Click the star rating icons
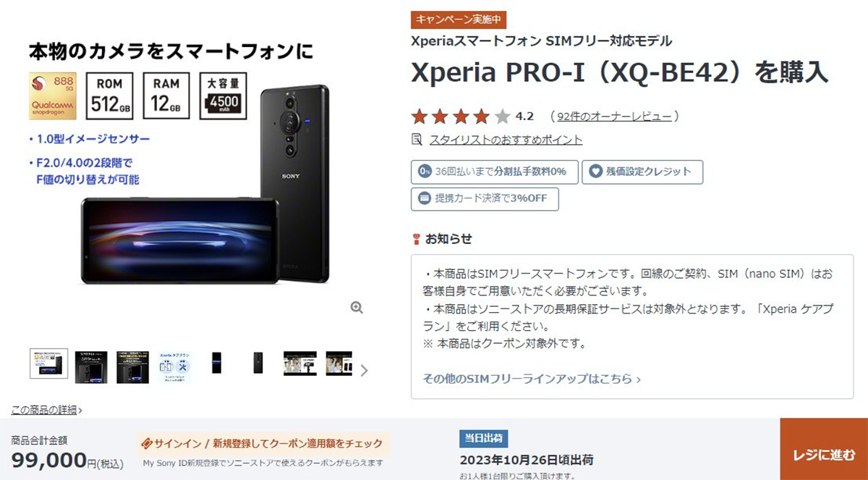The height and width of the screenshot is (480, 868). (461, 116)
